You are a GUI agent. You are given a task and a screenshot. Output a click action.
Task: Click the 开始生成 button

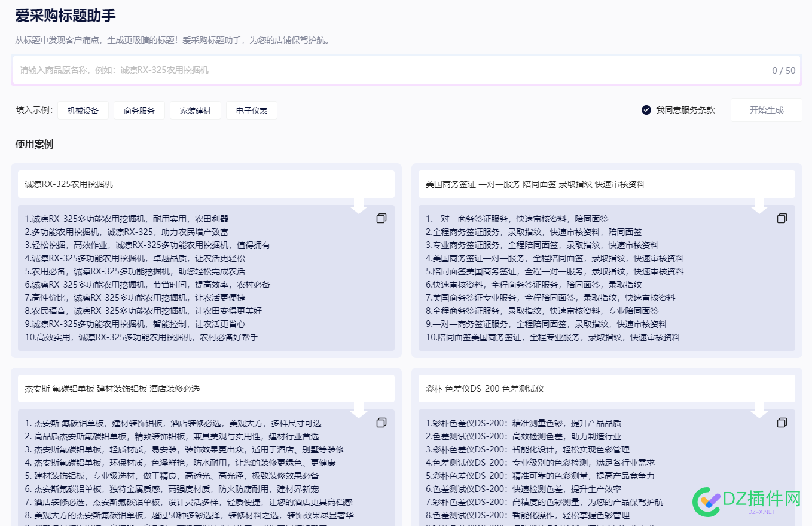pos(767,110)
